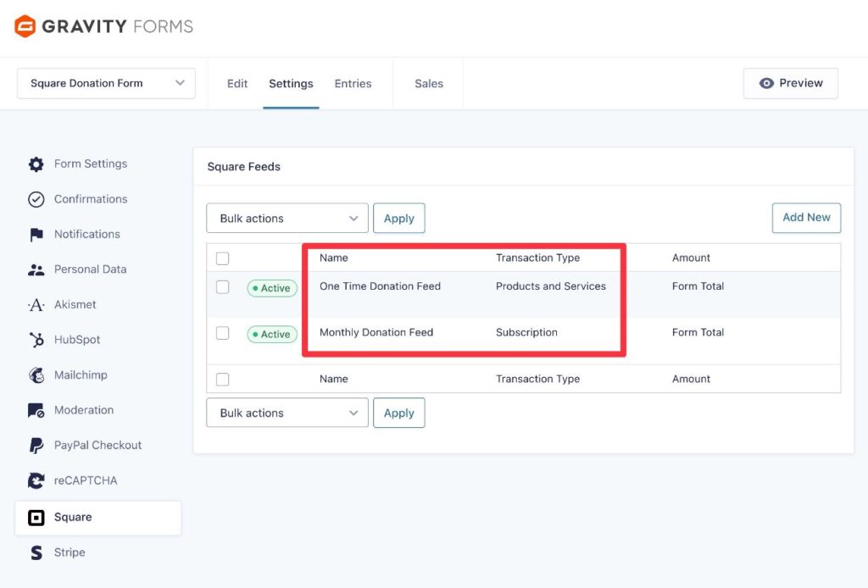868x588 pixels.
Task: Click the Products and Services cell
Action: 551,286
